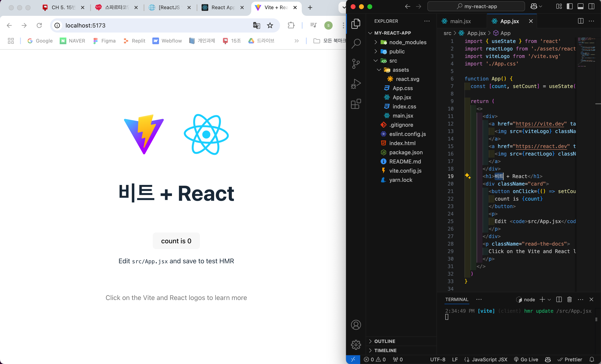Switch to the React App browser tab
Image resolution: width=601 pixels, height=364 pixels.
222,8
